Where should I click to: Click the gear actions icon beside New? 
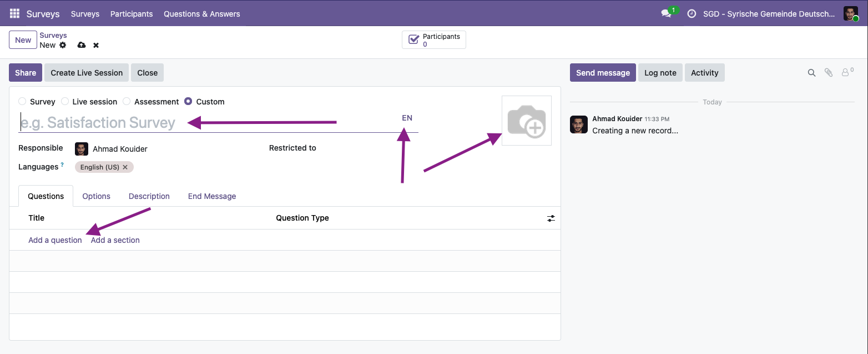[x=63, y=45]
